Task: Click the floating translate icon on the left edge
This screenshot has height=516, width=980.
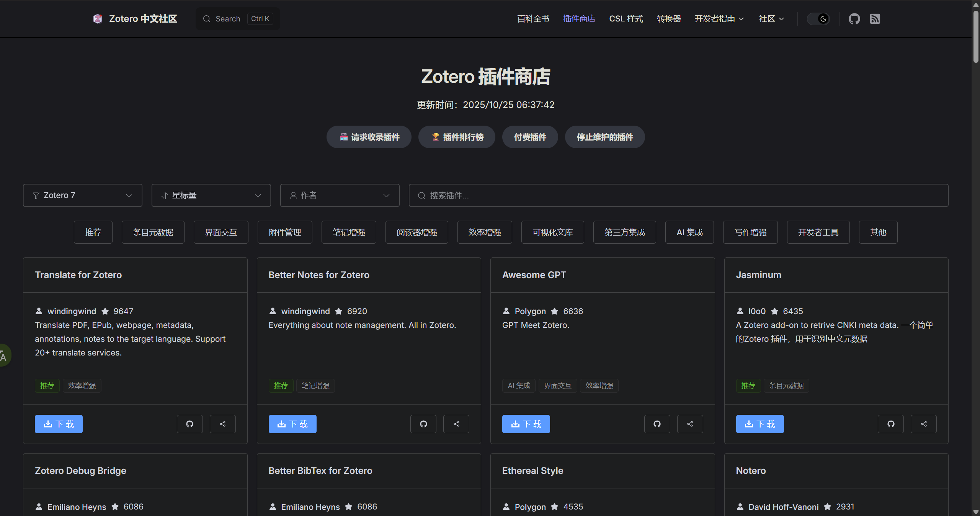Action: pyautogui.click(x=4, y=355)
